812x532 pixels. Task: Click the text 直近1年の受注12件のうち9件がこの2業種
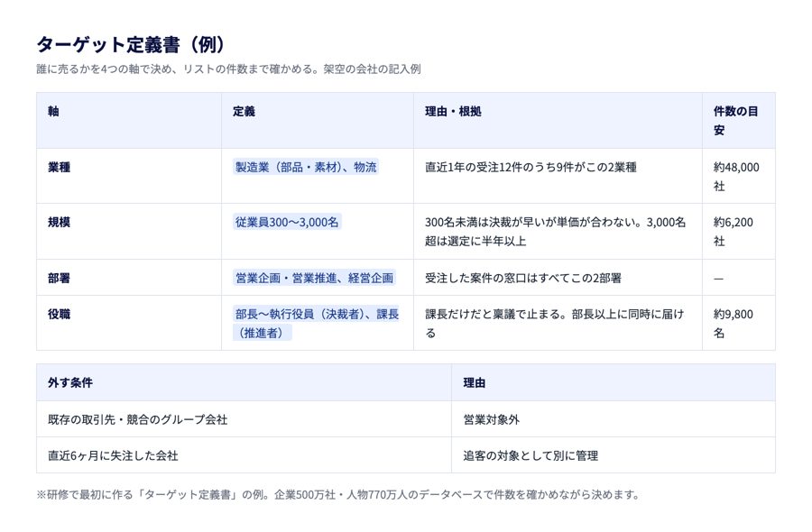tap(531, 167)
